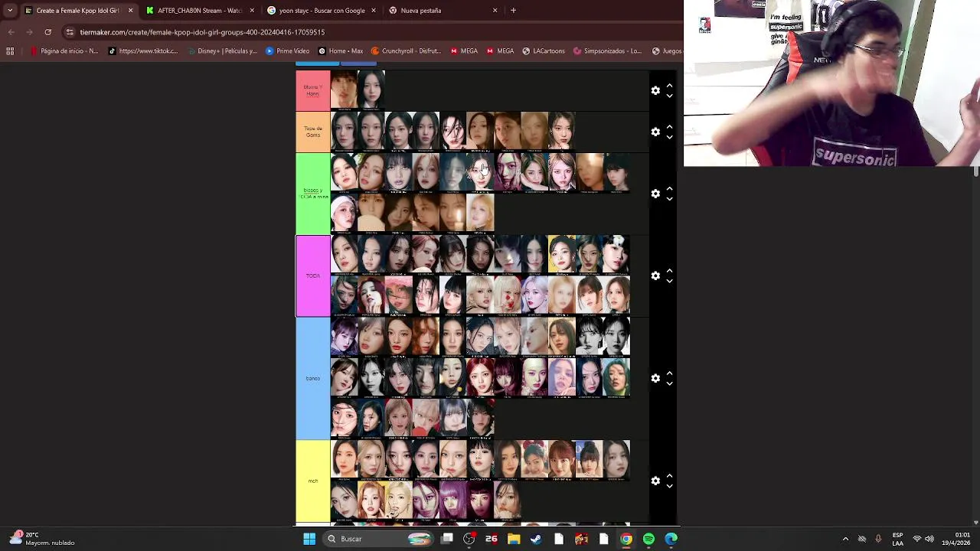Reload the tiermaker page
Viewport: 980px width, 551px height.
click(x=47, y=32)
